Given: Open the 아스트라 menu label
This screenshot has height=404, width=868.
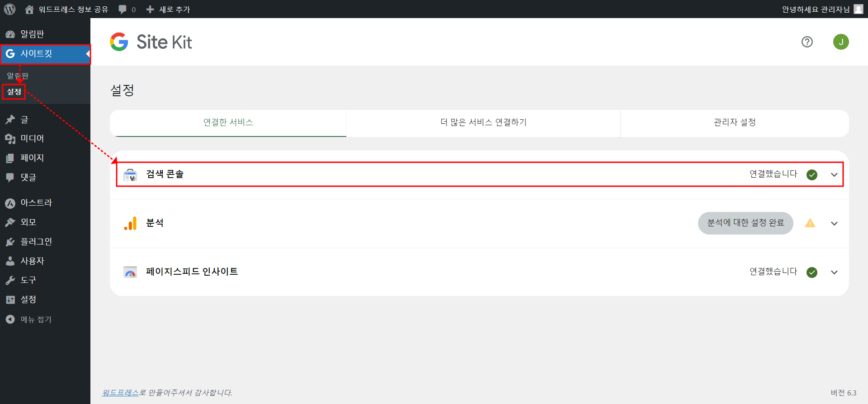Looking at the screenshot, I should click(x=36, y=203).
